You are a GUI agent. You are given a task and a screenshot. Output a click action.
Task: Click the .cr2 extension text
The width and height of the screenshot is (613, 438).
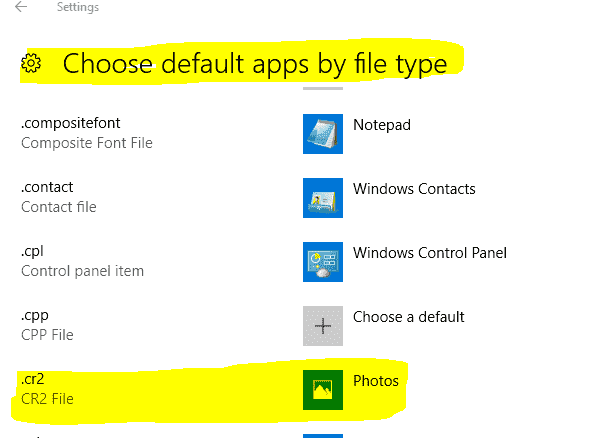tap(32, 379)
